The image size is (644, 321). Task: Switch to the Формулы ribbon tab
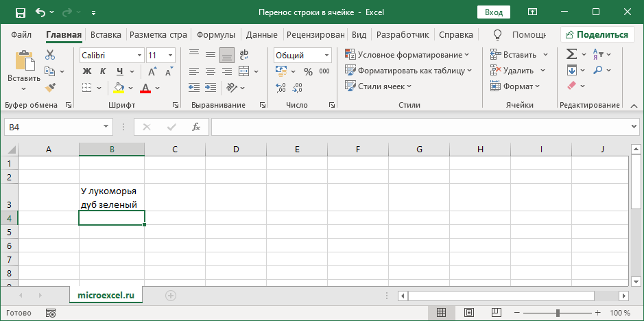point(215,34)
